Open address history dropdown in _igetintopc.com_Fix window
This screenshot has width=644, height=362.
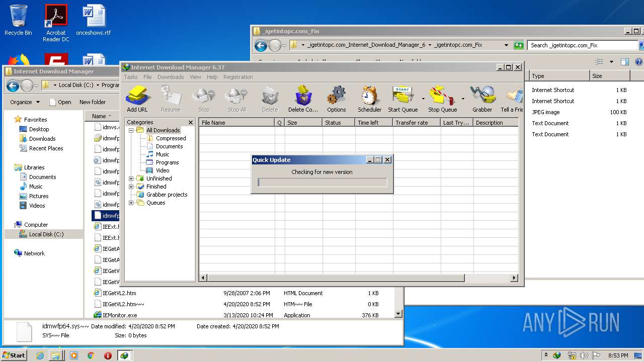click(506, 45)
